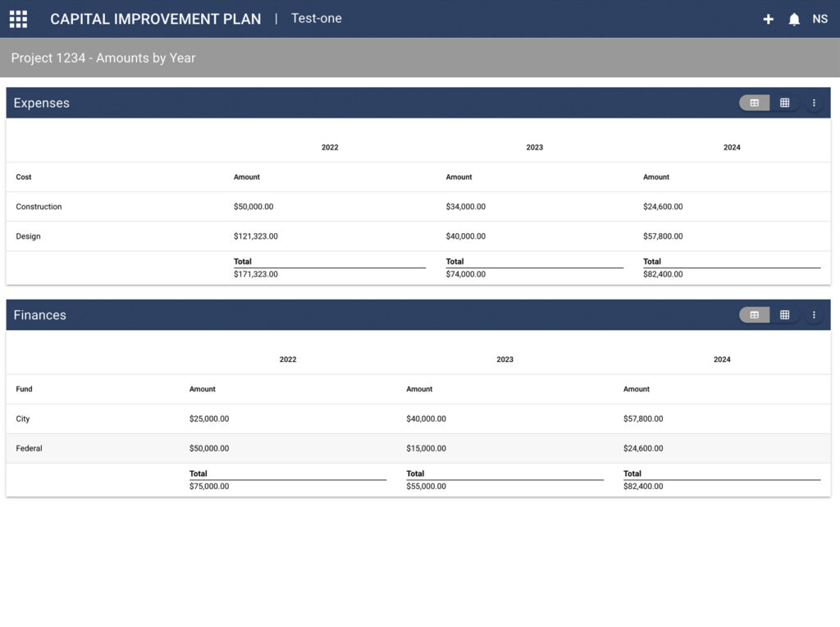Switch Finances panel to grid view icon
Image resolution: width=840 pixels, height=627 pixels.
coord(785,314)
